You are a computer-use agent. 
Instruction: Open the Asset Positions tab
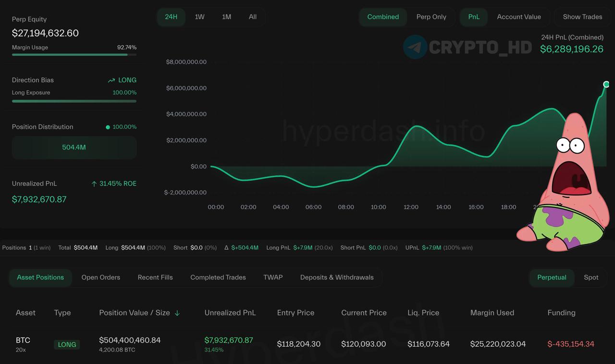[x=40, y=278]
